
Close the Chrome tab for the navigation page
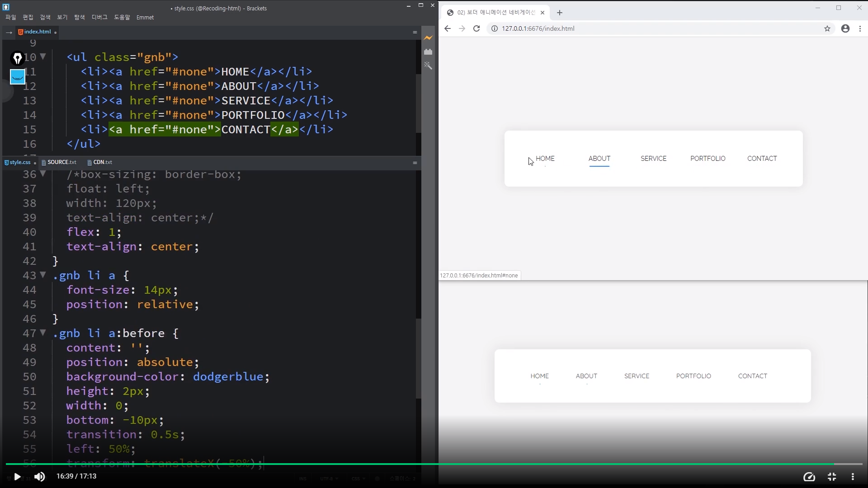(542, 13)
